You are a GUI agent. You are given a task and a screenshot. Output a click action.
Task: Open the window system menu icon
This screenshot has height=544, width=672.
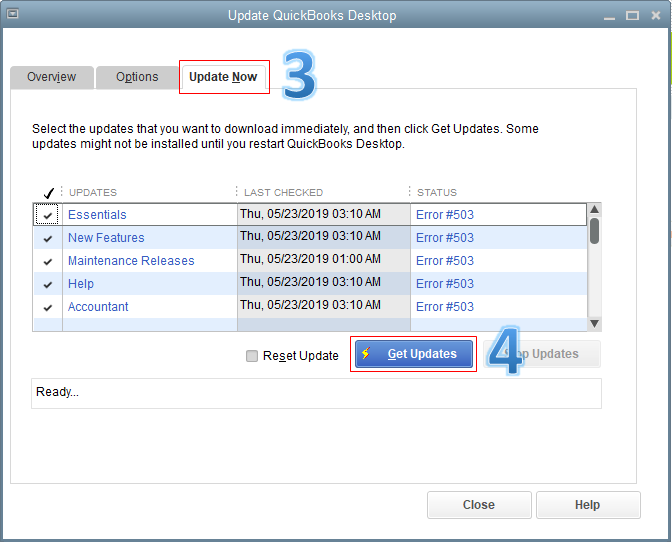pos(13,14)
